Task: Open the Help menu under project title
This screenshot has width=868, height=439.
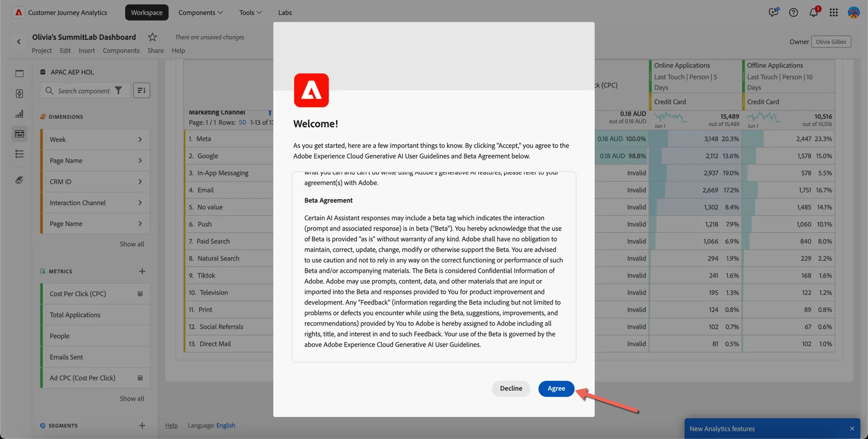Action: 178,50
